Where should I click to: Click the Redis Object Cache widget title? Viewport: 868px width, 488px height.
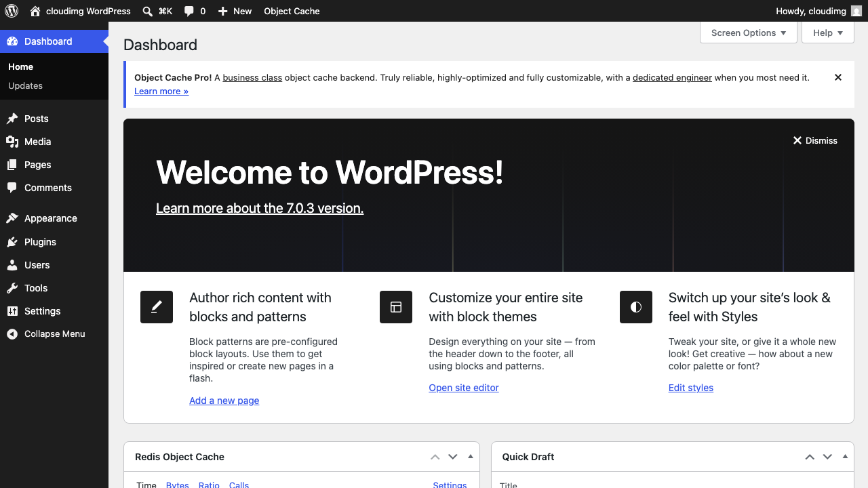[180, 457]
